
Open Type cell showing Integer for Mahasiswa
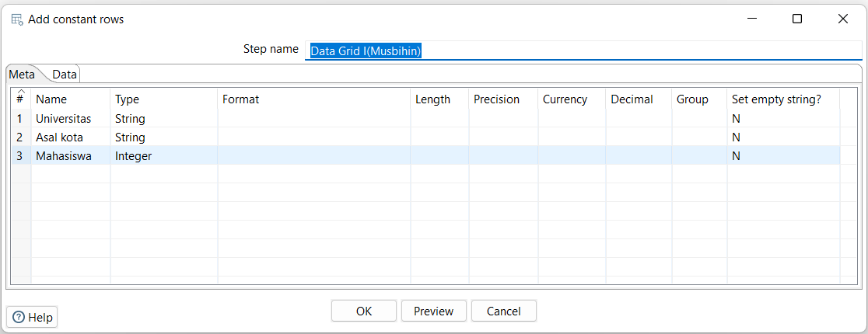tap(164, 156)
